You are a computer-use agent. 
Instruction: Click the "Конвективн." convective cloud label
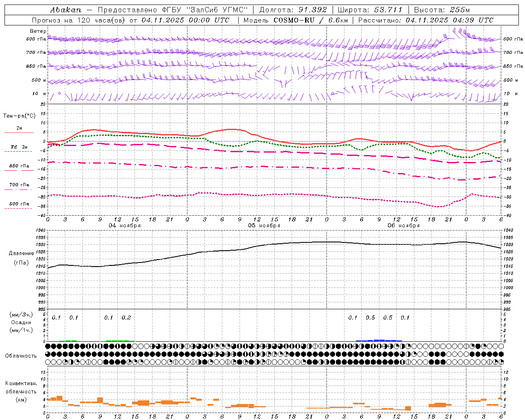tap(21, 383)
